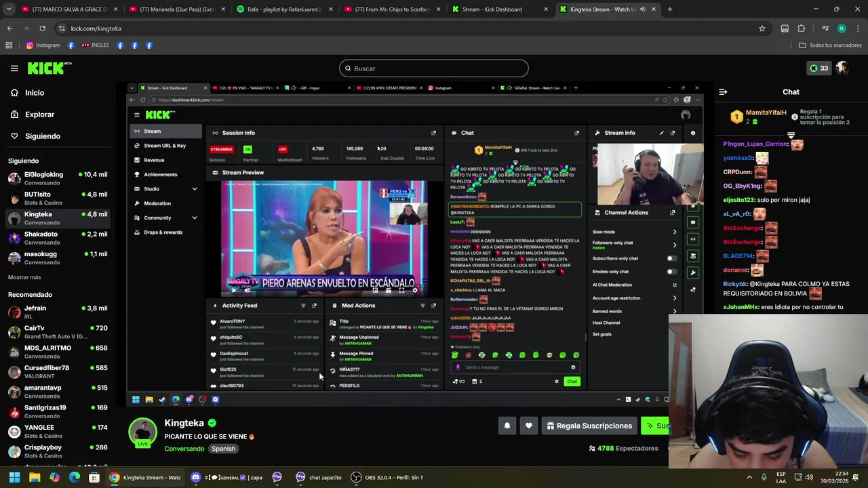The image size is (868, 488).
Task: Show hidden system tray icons
Action: click(x=749, y=477)
